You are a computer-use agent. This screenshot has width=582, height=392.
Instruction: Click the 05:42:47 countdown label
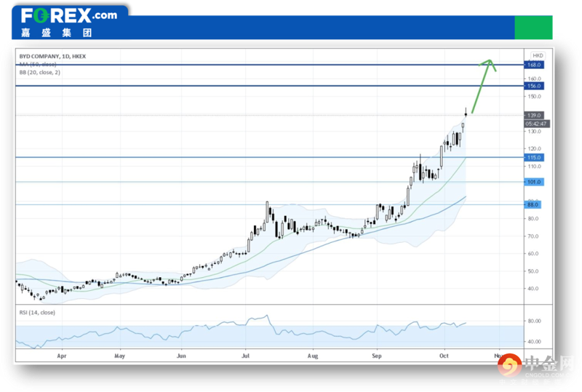tap(537, 124)
